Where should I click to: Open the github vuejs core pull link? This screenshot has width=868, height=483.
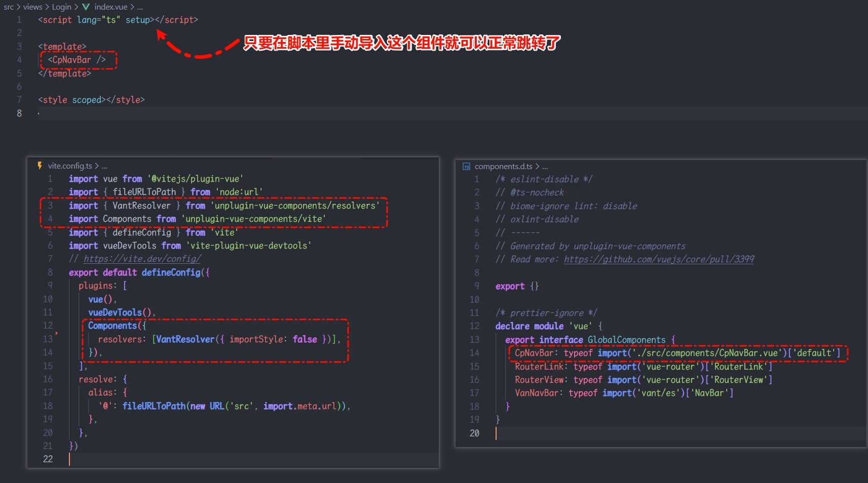(659, 259)
